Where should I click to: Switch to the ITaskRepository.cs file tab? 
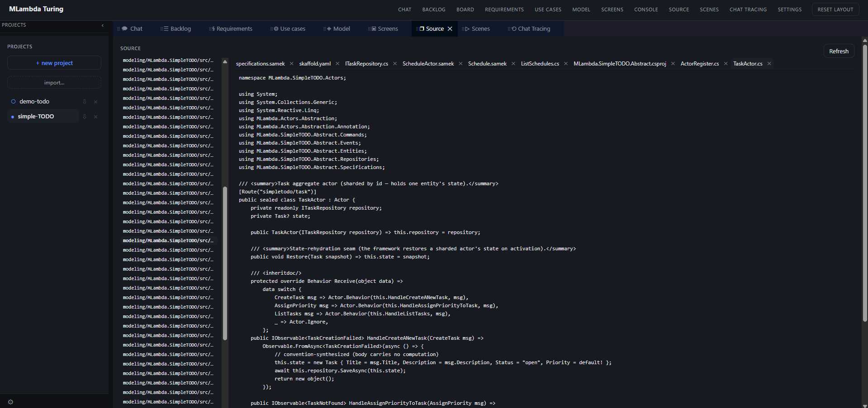(x=367, y=64)
